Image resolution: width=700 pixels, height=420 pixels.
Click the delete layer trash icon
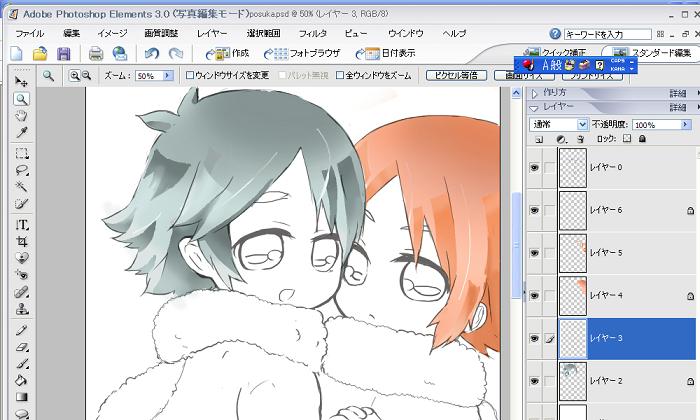[580, 139]
